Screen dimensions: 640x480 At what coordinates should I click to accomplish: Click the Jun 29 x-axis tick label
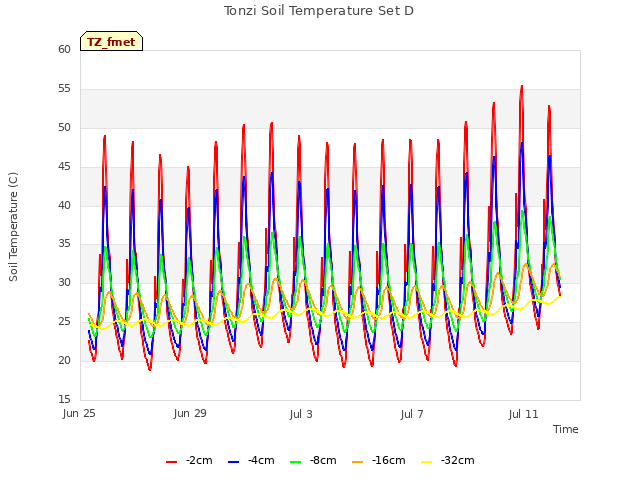(x=190, y=414)
